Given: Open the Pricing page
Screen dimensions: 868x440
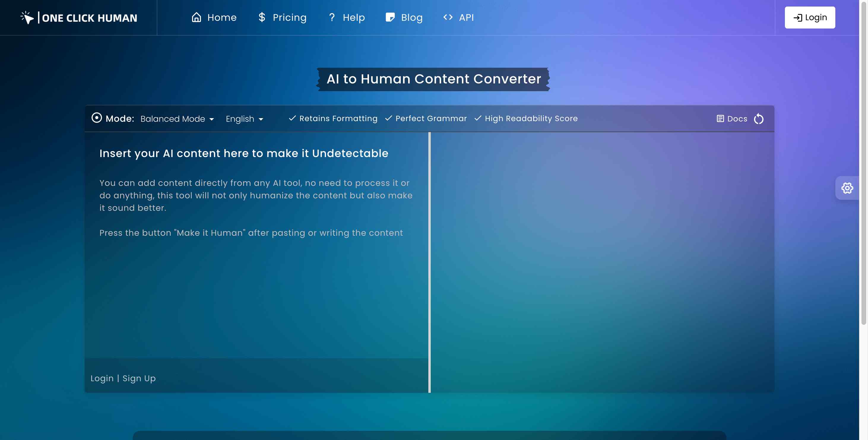Looking at the screenshot, I should click(x=282, y=17).
